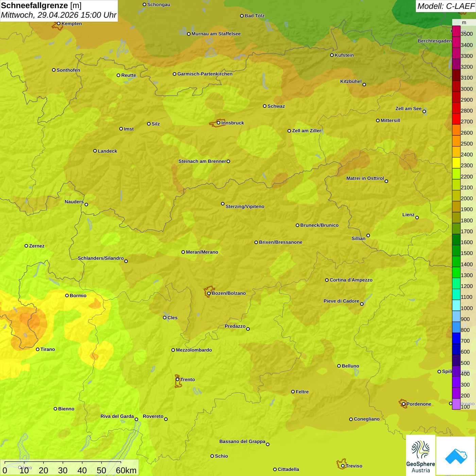Click the blue house-and-cloud logo
476x476 pixels.
(x=456, y=456)
